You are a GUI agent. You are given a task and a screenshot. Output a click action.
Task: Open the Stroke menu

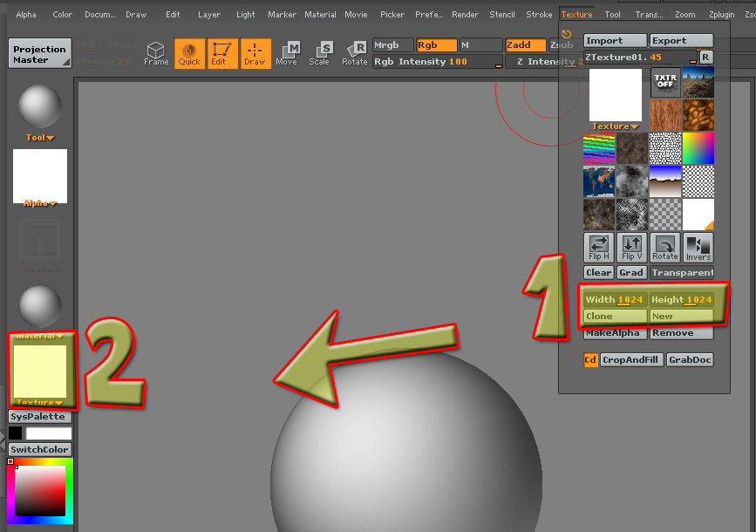coord(539,15)
